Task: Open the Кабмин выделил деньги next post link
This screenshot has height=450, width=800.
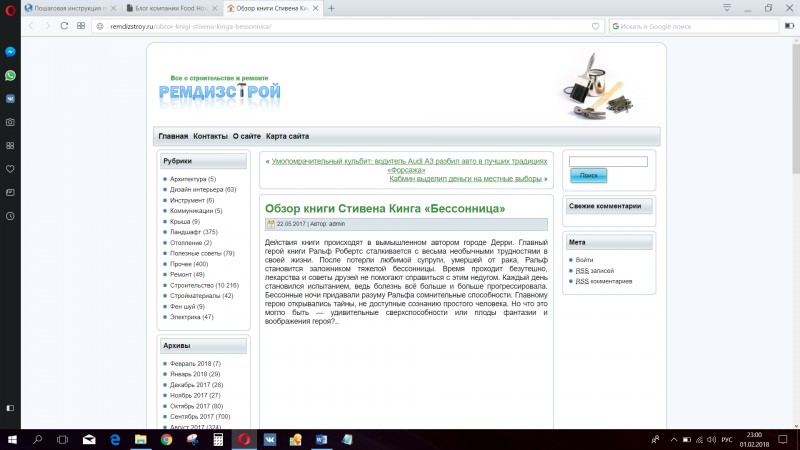Action: coord(465,179)
